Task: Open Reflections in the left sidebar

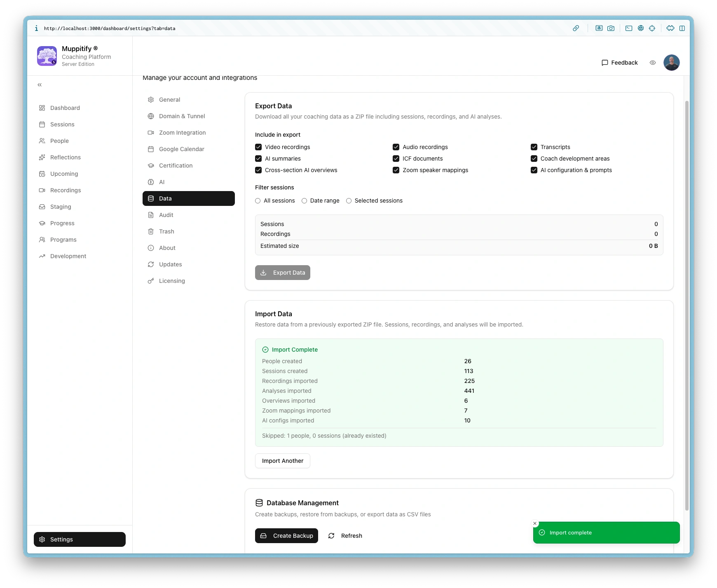Action: 65,157
